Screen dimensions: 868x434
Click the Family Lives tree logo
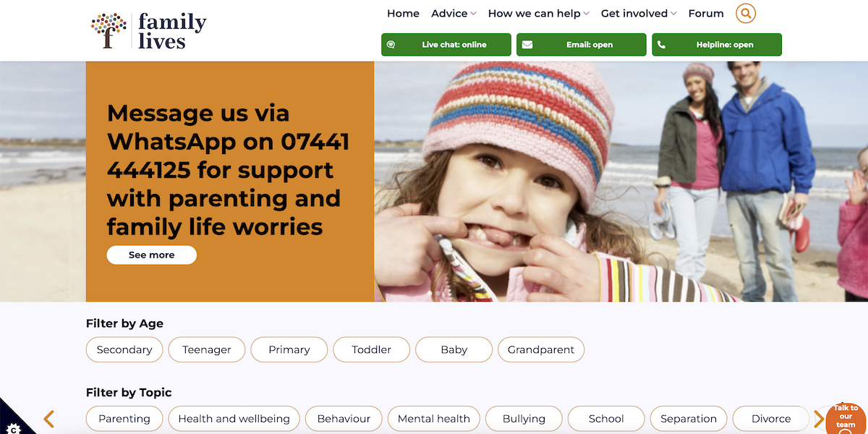[x=109, y=31]
